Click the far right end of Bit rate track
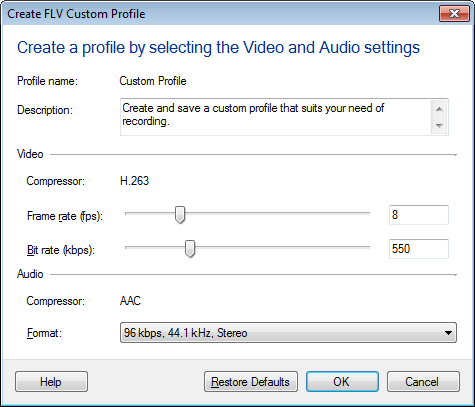 point(368,247)
